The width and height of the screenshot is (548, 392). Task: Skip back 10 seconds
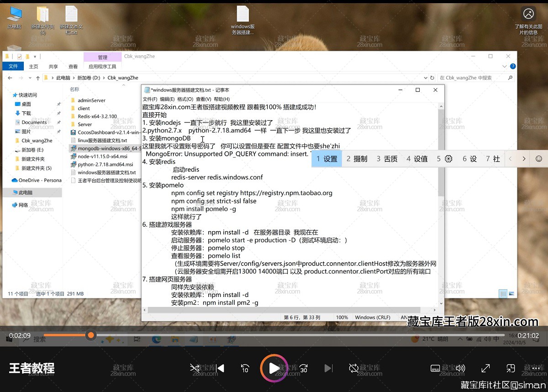point(245,368)
